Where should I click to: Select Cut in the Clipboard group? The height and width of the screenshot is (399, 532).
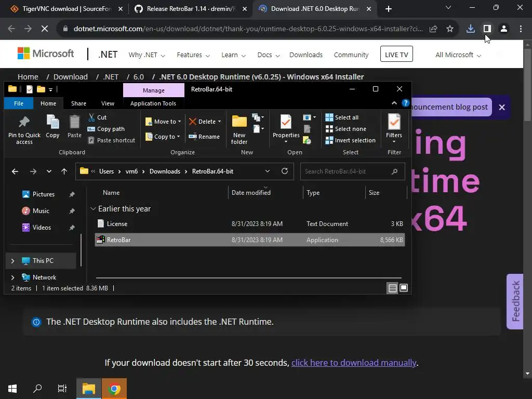[x=97, y=117]
